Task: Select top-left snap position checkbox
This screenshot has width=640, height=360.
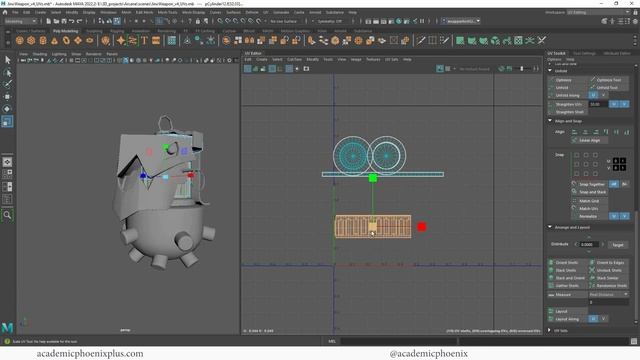Action: click(577, 155)
